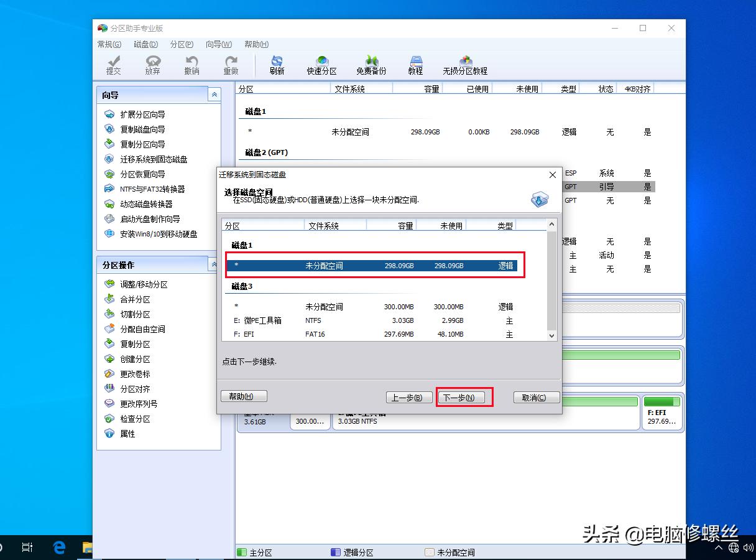Collapse the 分区操作 sidebar panel

point(214,264)
